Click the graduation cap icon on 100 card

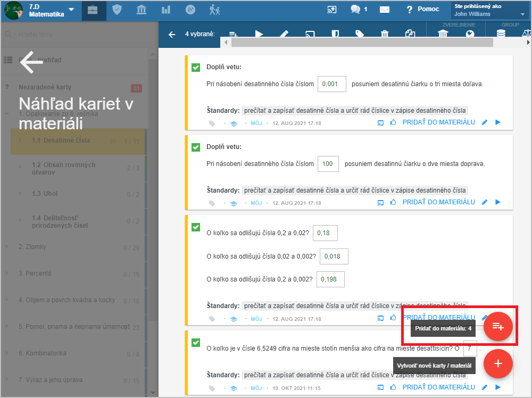pyautogui.click(x=234, y=204)
